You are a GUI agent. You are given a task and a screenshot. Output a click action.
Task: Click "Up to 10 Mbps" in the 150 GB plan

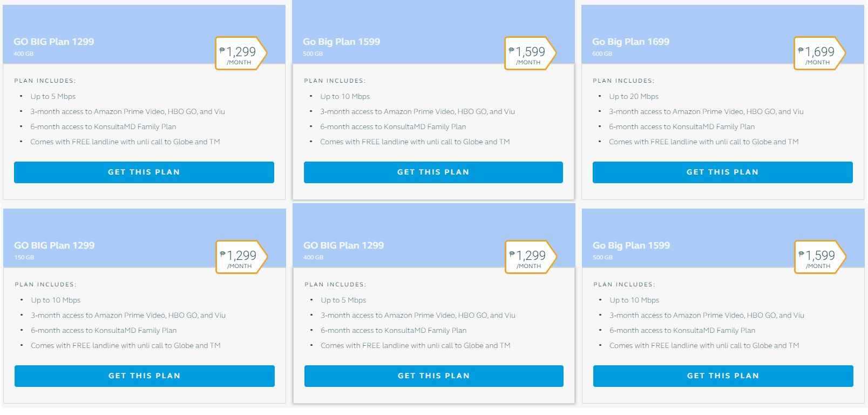click(x=56, y=300)
